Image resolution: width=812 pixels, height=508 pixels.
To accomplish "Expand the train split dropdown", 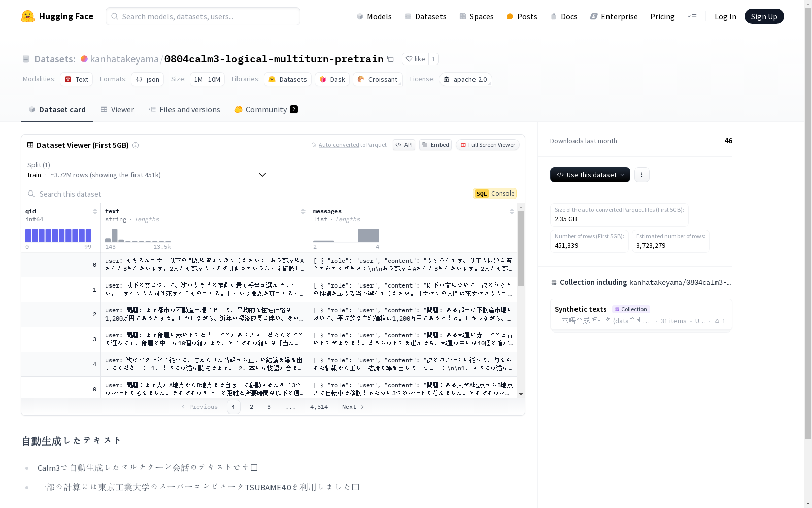I will click(147, 170).
